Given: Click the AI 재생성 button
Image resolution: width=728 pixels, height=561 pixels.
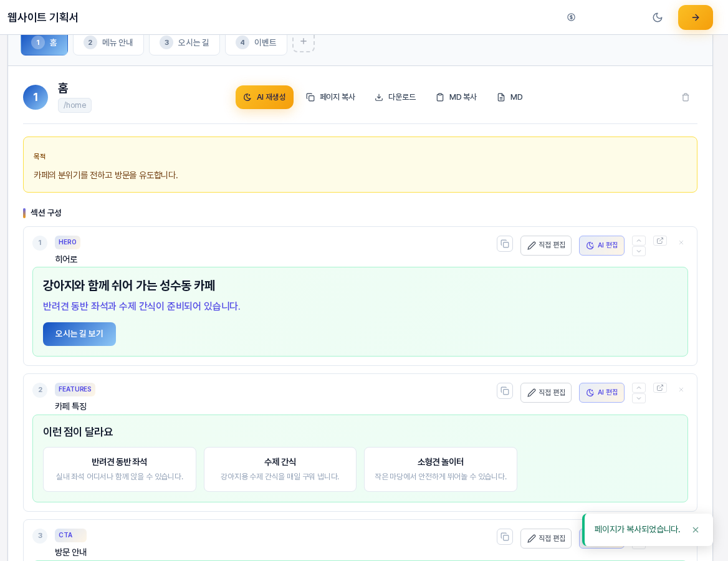Looking at the screenshot, I should click(264, 97).
